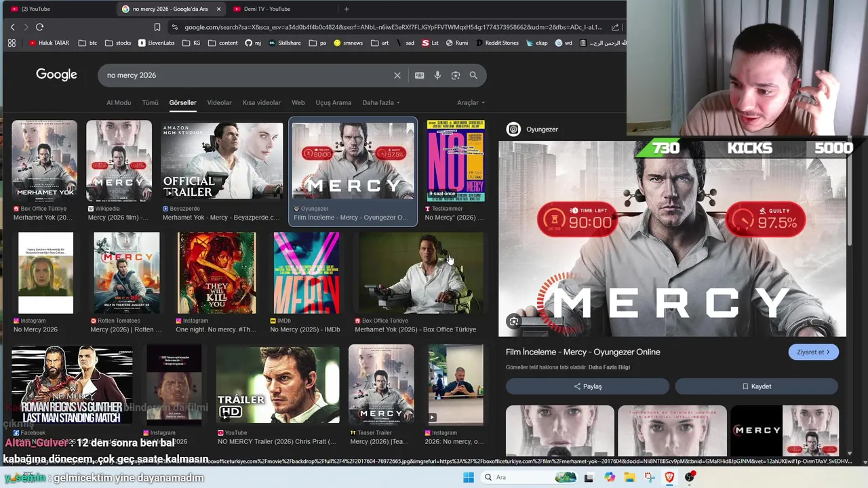
Task: Open File Explorer from taskbar
Action: [629, 477]
